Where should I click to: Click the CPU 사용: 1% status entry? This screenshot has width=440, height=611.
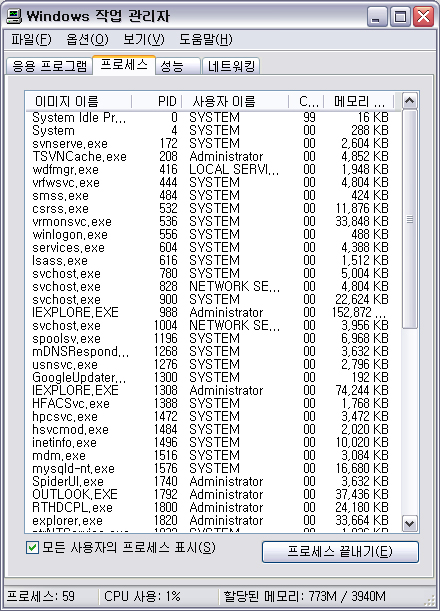pyautogui.click(x=143, y=596)
